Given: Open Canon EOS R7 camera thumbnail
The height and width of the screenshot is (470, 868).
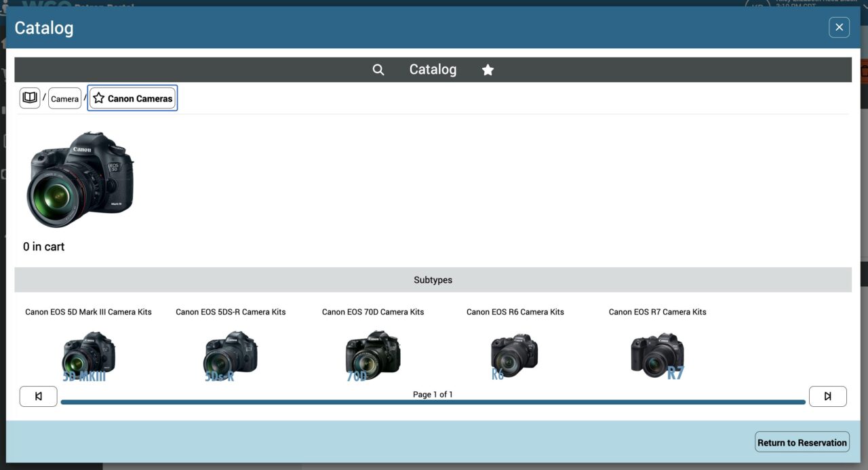Looking at the screenshot, I should (657, 356).
